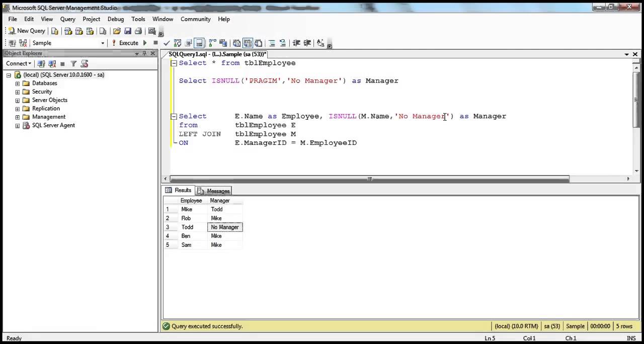
Task: Click the Stop square icon beside Execute
Action: coord(155,43)
